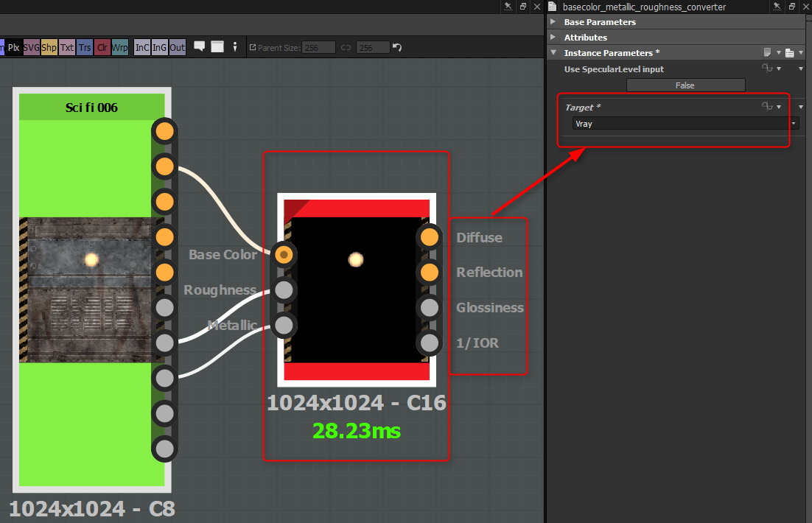This screenshot has width=812, height=523.
Task: Open the Target Vray dropdown
Action: (685, 124)
